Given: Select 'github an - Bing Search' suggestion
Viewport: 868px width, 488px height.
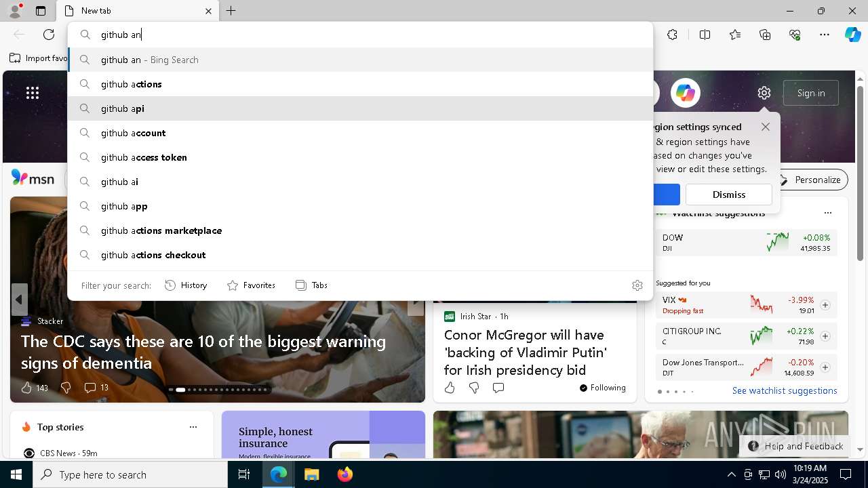Looking at the screenshot, I should point(360,60).
